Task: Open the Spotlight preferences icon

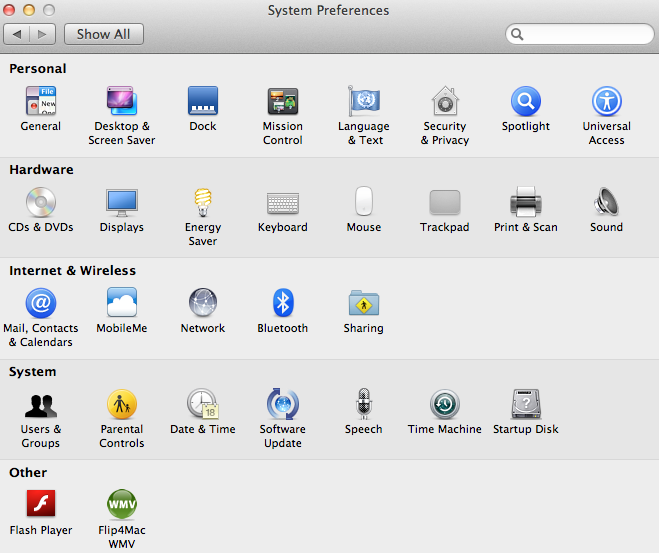Action: click(525, 101)
